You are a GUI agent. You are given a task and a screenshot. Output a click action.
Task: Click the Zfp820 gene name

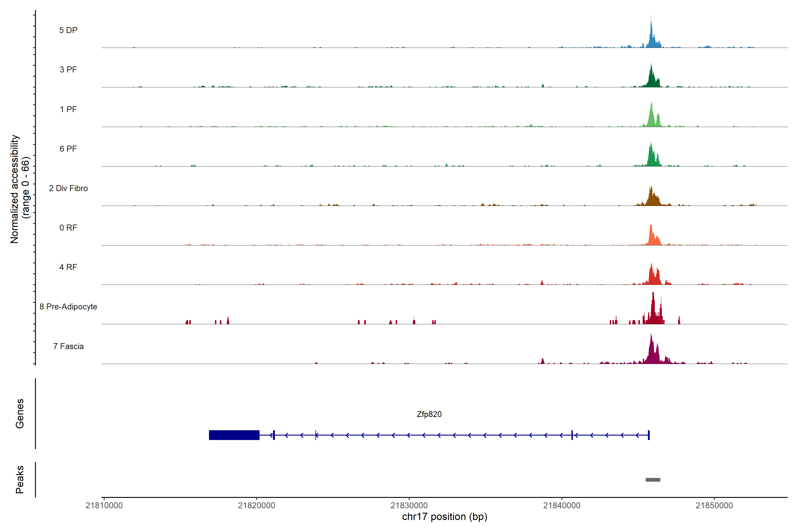429,414
